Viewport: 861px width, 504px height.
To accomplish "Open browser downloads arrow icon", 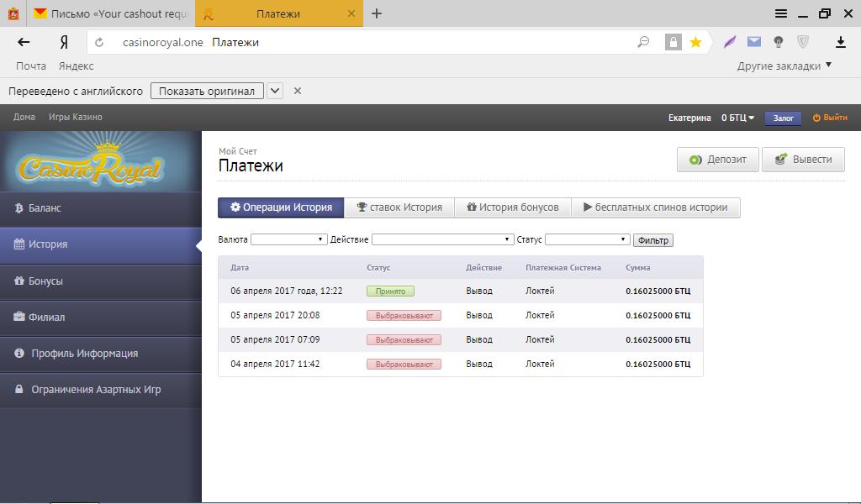I will (x=839, y=42).
